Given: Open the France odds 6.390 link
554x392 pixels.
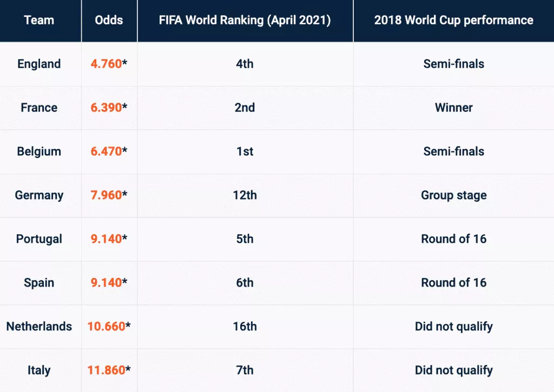Looking at the screenshot, I should coord(106,108).
